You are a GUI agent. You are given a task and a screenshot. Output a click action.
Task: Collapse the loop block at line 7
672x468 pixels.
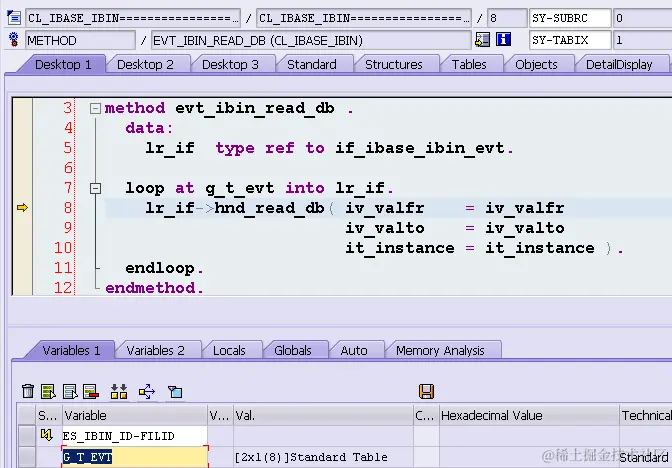95,189
